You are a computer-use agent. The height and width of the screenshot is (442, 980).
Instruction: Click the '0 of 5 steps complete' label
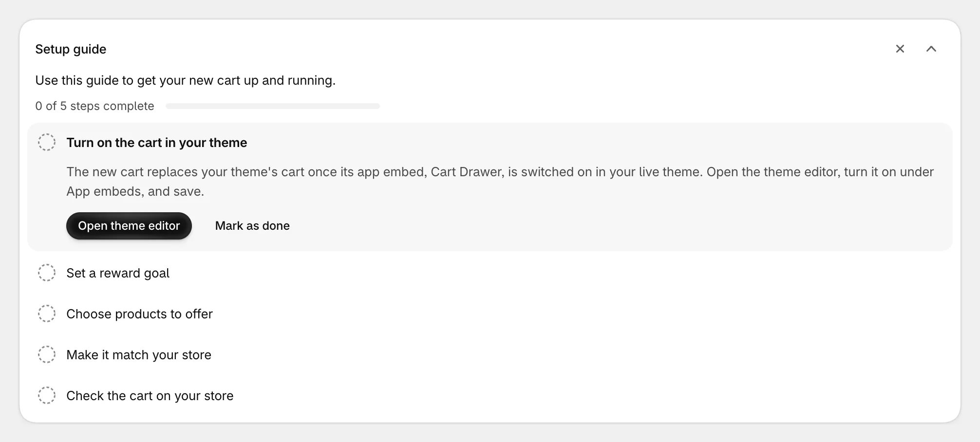point(94,106)
